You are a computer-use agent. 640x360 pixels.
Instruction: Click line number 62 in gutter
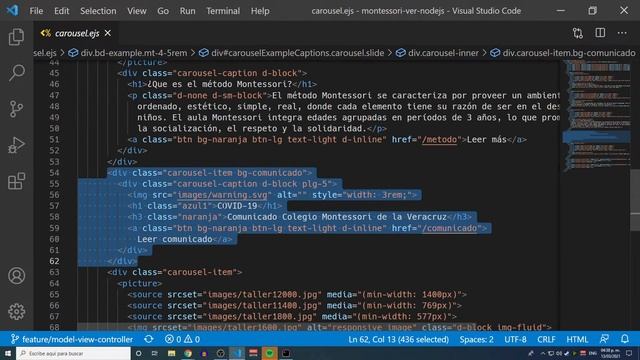[x=54, y=261]
